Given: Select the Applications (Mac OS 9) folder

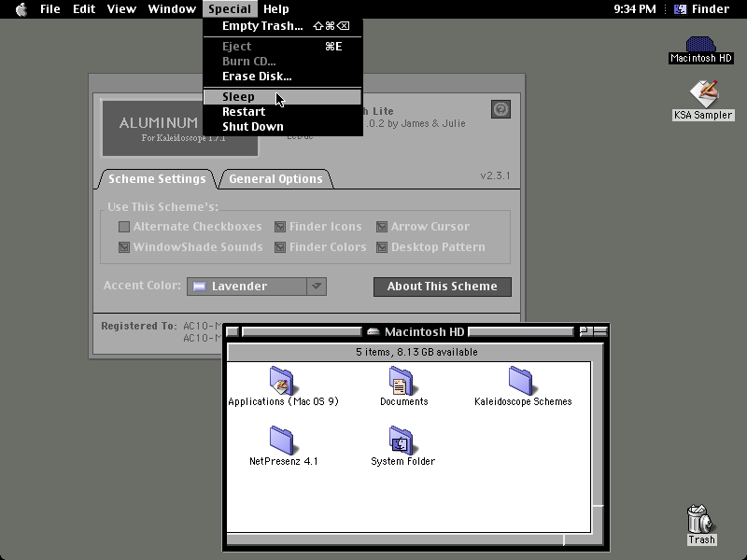Looking at the screenshot, I should pos(283,386).
